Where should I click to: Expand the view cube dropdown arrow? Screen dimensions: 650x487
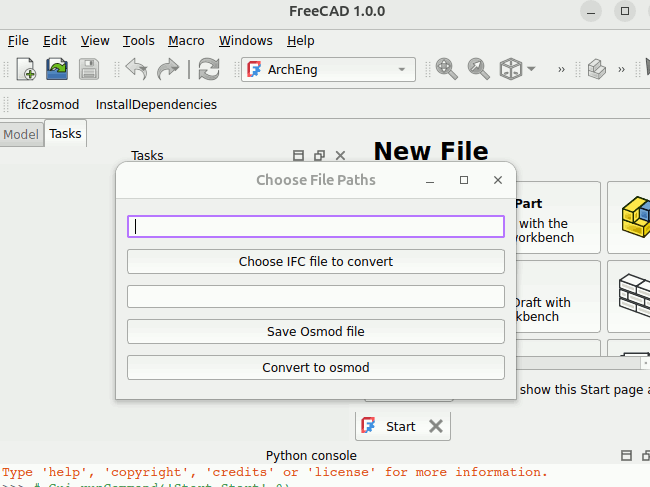(531, 69)
